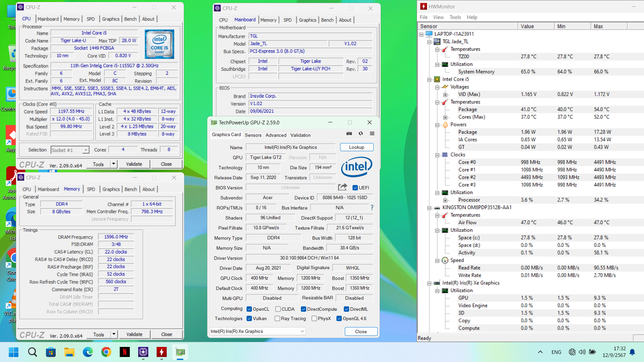644x362 pixels.
Task: Open the GPU selection dropdown at GPU-Z bottom
Action: coord(258,331)
